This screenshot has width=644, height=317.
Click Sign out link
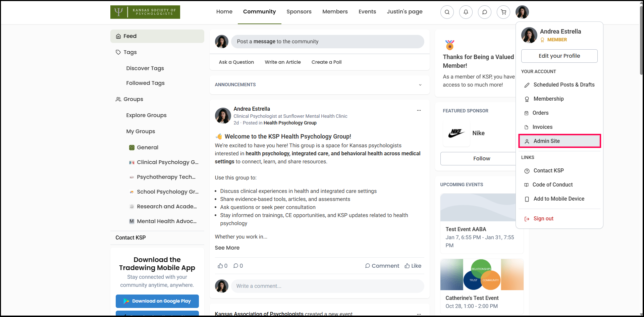[x=543, y=218]
